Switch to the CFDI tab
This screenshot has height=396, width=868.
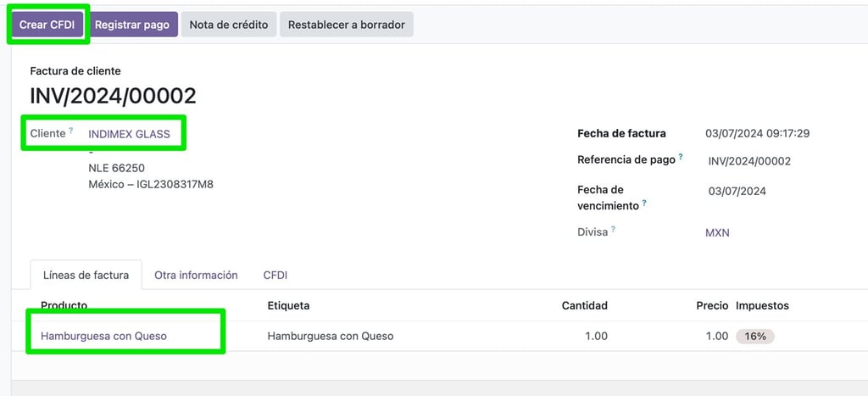(x=275, y=275)
